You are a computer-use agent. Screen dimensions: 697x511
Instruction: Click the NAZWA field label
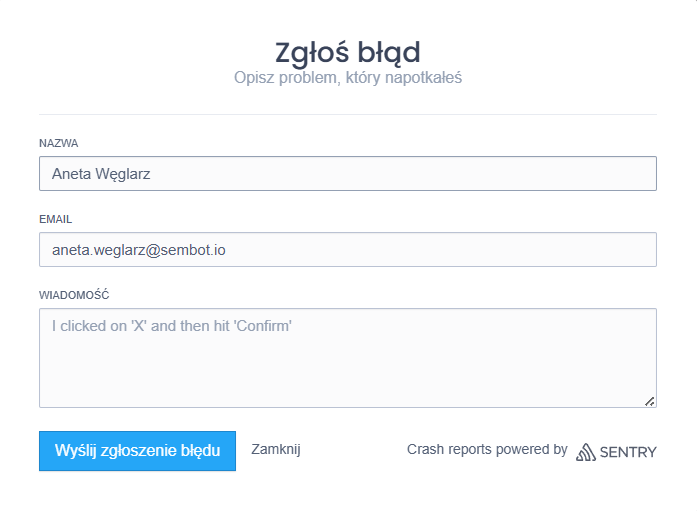(x=59, y=143)
